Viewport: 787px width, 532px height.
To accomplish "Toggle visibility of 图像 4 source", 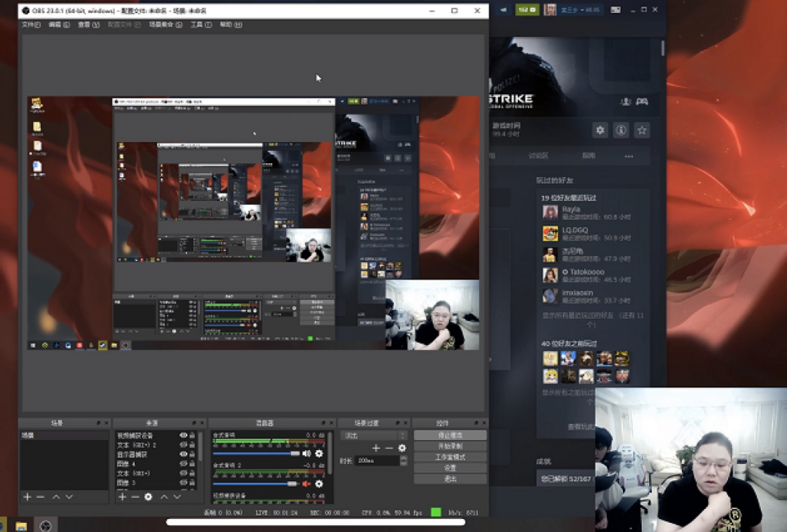I will [x=184, y=464].
